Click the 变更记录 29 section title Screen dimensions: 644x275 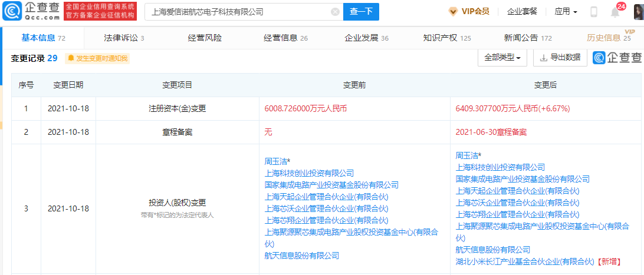(34, 58)
